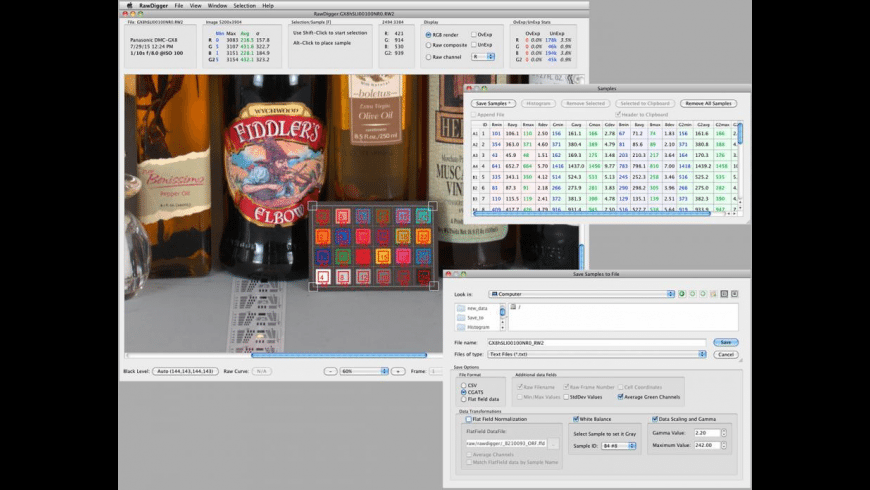Click the yellow patch sample 15 on the color chart
This screenshot has width=870, height=490.
[383, 256]
